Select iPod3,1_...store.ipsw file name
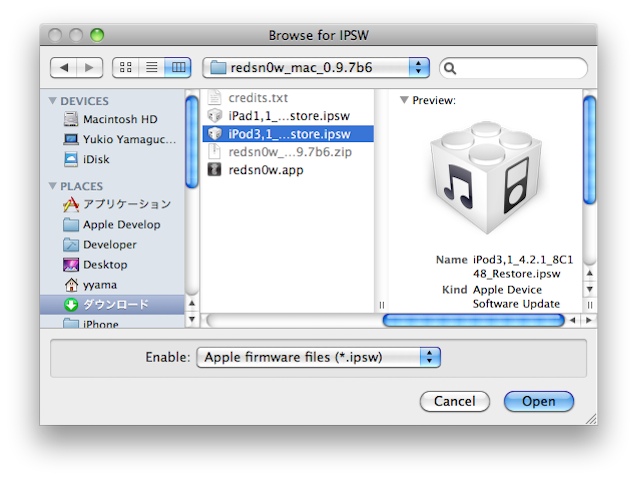This screenshot has width=637, height=480. coord(289,134)
